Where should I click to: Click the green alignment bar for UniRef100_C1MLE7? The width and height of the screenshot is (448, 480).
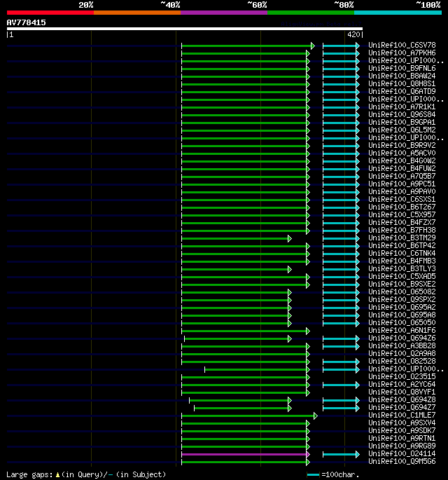point(249,416)
